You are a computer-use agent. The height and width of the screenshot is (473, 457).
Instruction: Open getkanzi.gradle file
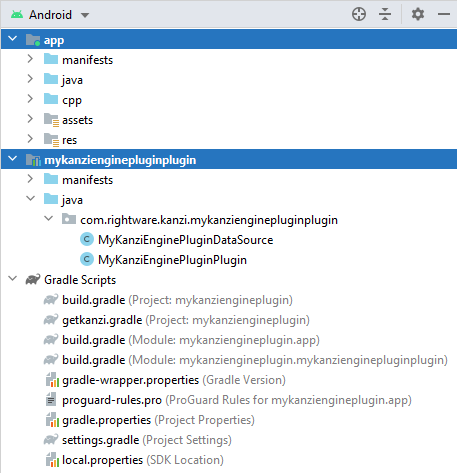pos(186,320)
